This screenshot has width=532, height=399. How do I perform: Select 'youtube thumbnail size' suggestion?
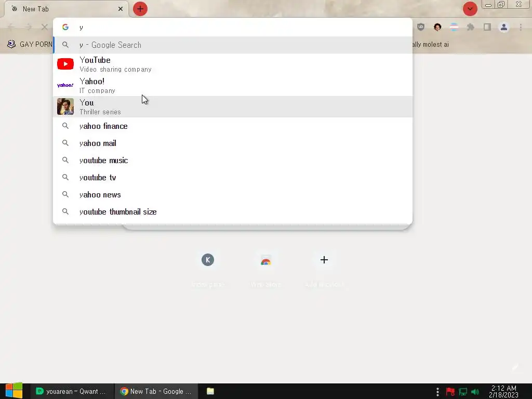click(233, 212)
